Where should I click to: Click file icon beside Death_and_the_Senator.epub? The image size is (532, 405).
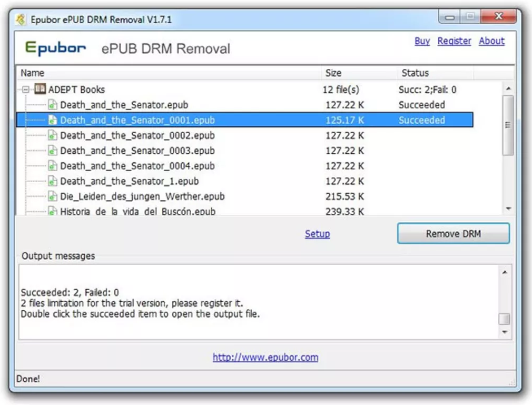click(53, 105)
